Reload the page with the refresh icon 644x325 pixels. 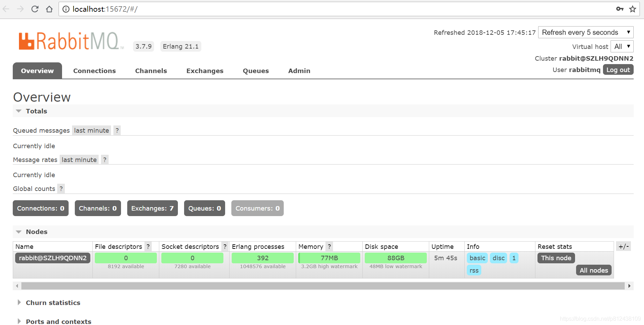tap(35, 9)
